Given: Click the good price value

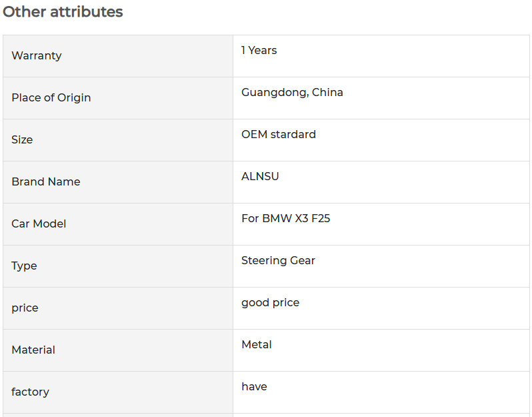Looking at the screenshot, I should [x=271, y=302].
